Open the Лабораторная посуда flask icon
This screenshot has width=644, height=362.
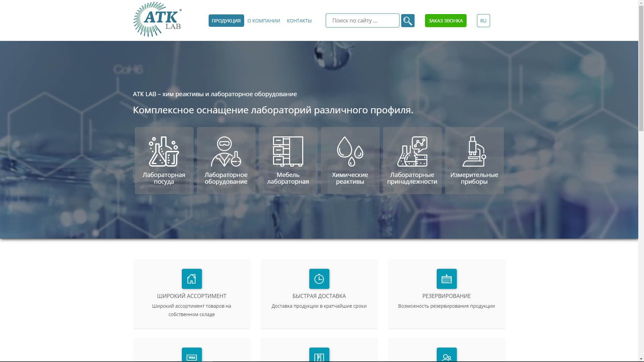164,152
